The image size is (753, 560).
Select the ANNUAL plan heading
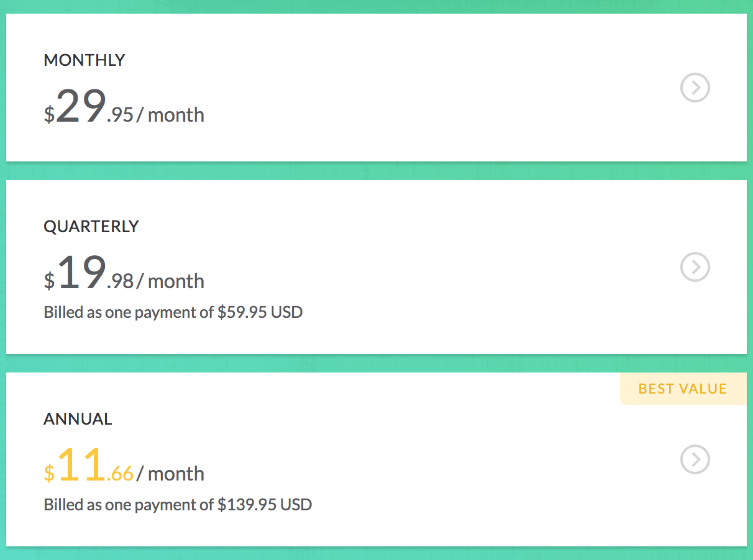(78, 419)
